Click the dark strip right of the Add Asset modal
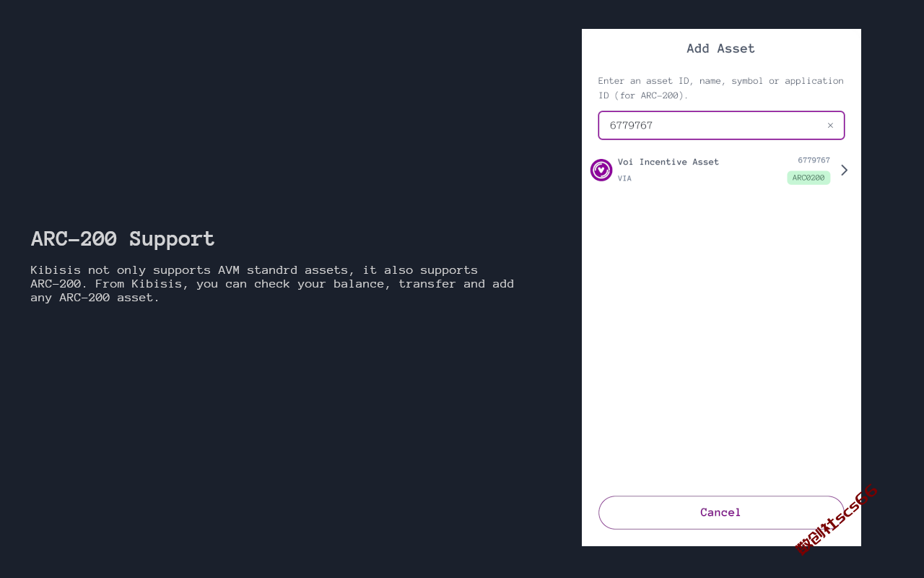Screen dimensions: 924x578 tap(892, 289)
